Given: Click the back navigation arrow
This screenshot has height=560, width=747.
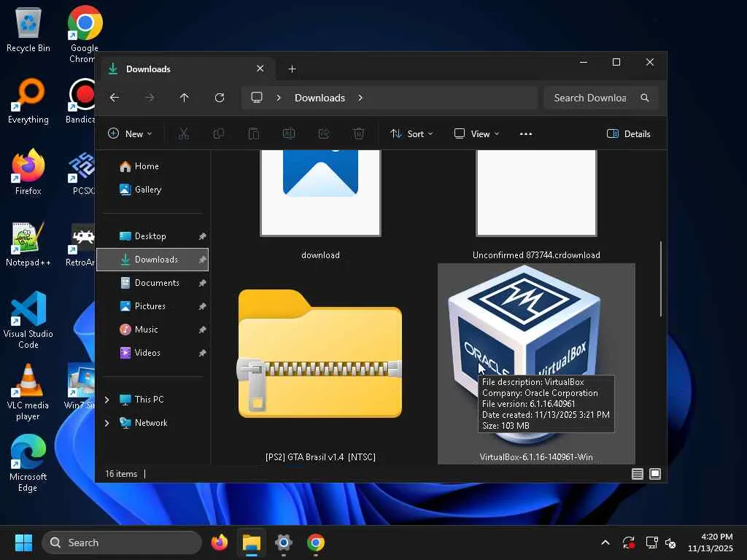Looking at the screenshot, I should [115, 98].
